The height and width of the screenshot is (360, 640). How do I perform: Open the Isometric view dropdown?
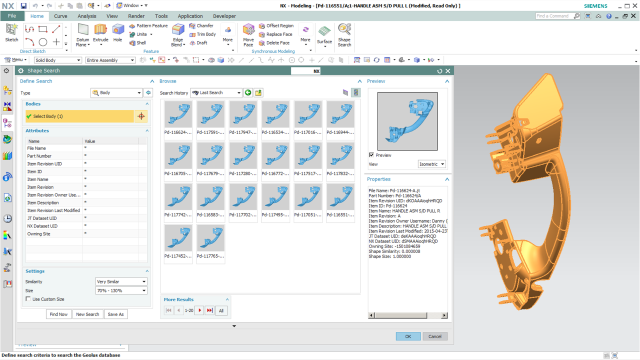tap(432, 164)
